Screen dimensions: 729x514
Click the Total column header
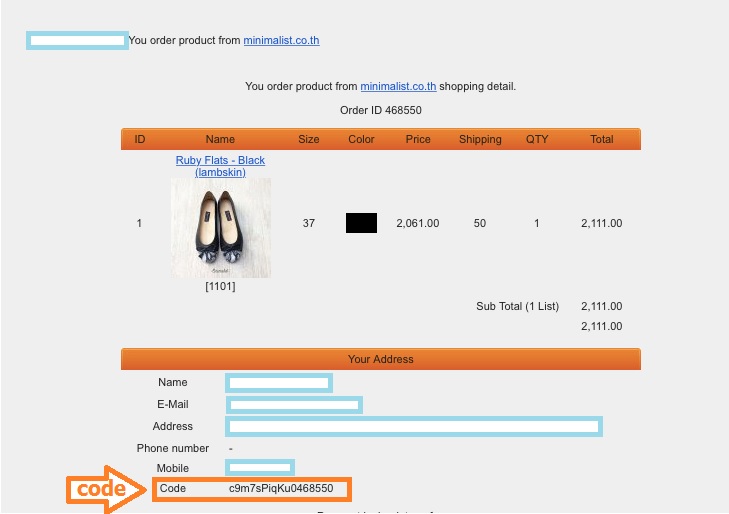point(601,139)
